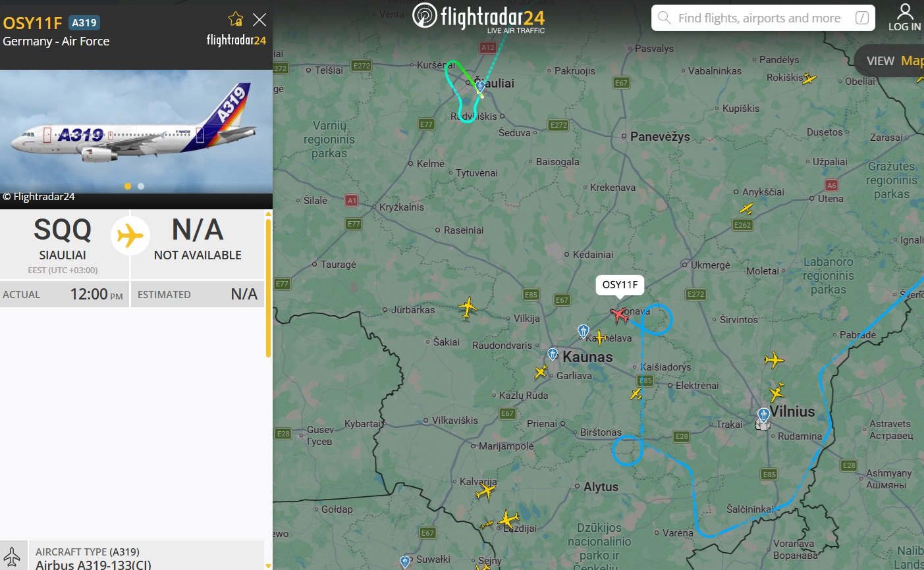This screenshot has width=924, height=570.
Task: Open the Aircraft Type A319 row
Action: click(132, 557)
